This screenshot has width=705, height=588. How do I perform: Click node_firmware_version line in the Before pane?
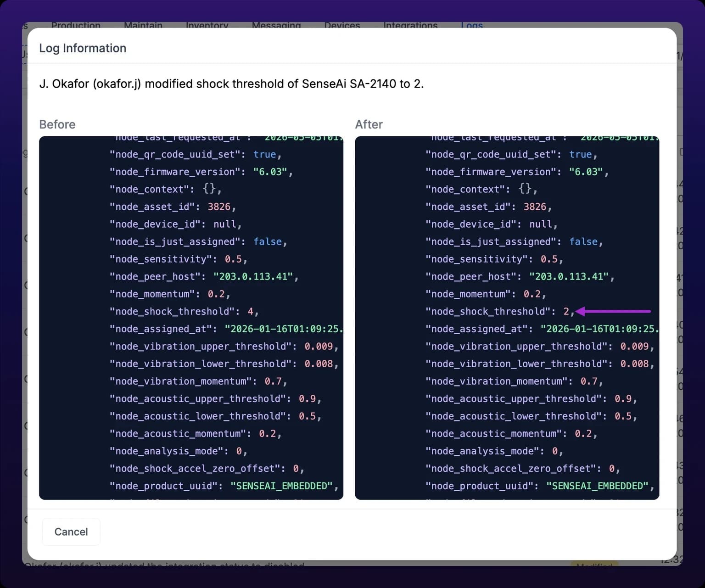201,172
